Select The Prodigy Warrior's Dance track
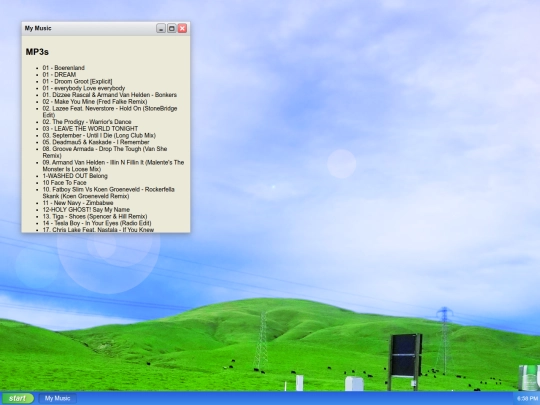This screenshot has height=405, width=540. click(x=87, y=122)
